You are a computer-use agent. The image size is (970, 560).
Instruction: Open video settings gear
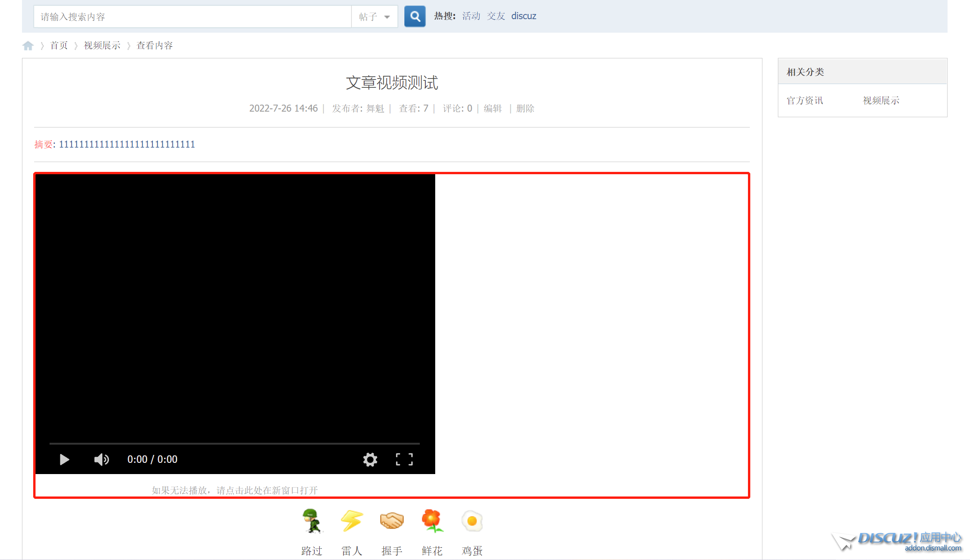[x=370, y=460]
